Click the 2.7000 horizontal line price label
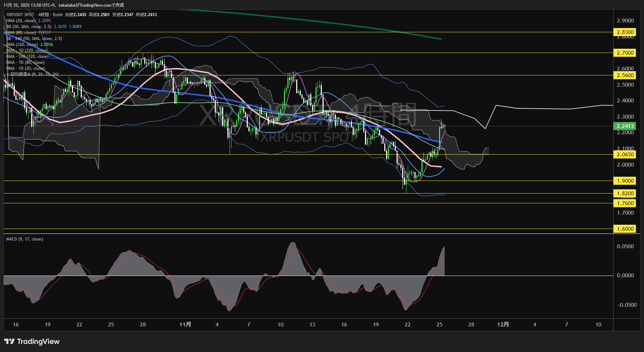 (x=625, y=53)
